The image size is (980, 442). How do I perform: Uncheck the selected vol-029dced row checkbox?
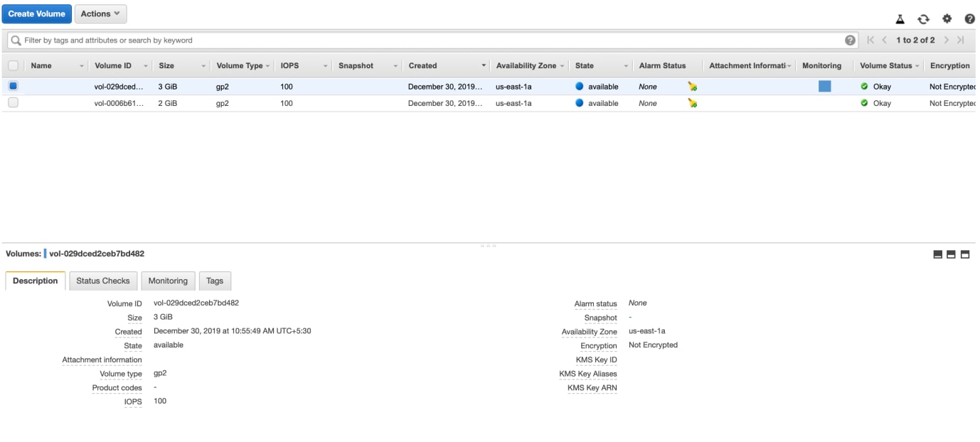[x=12, y=85]
